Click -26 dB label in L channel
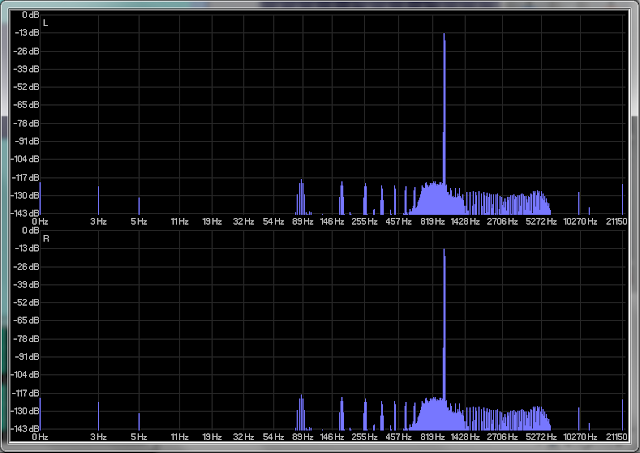Image resolution: width=640 pixels, height=453 pixels. click(x=27, y=51)
